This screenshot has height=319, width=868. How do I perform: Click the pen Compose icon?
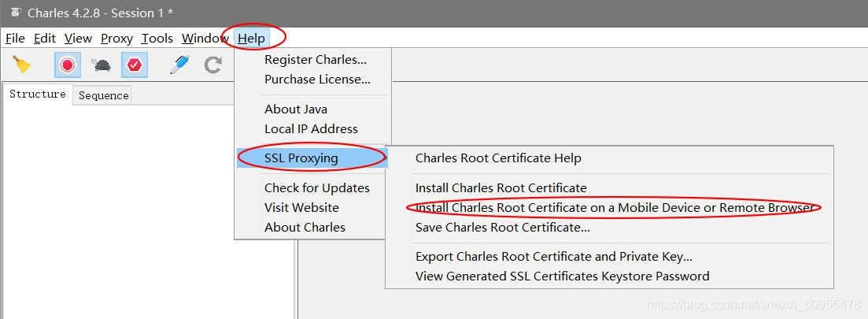coord(179,65)
